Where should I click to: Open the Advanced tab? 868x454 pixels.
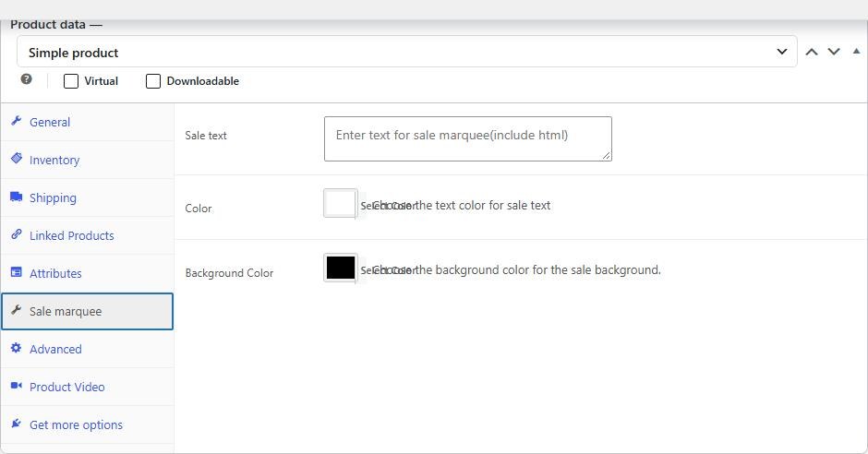tap(88, 349)
